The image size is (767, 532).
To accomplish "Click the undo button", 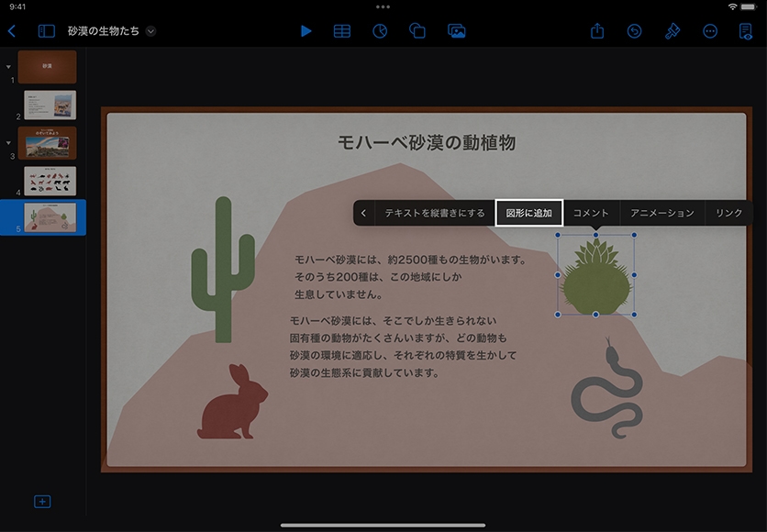I will coord(634,30).
